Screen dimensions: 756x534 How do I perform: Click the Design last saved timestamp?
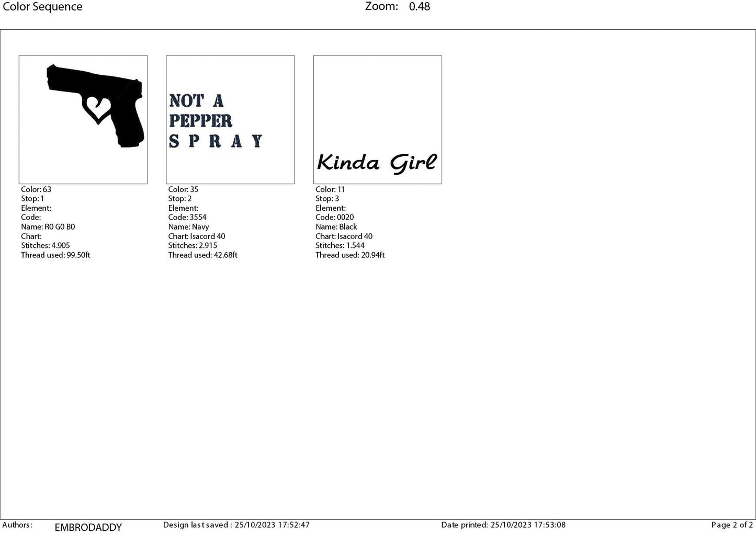236,525
